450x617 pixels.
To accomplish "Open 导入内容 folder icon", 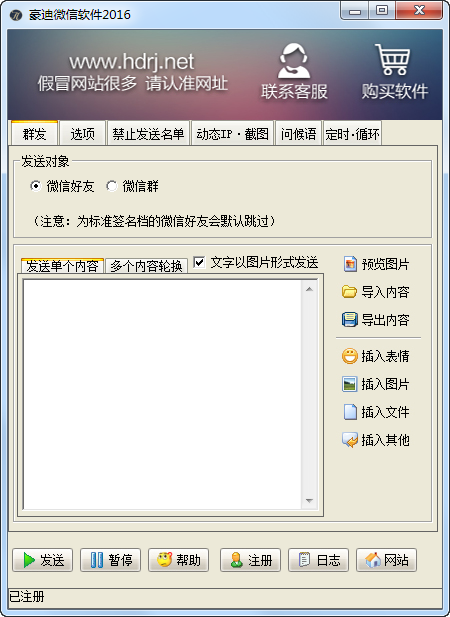I will pyautogui.click(x=349, y=292).
